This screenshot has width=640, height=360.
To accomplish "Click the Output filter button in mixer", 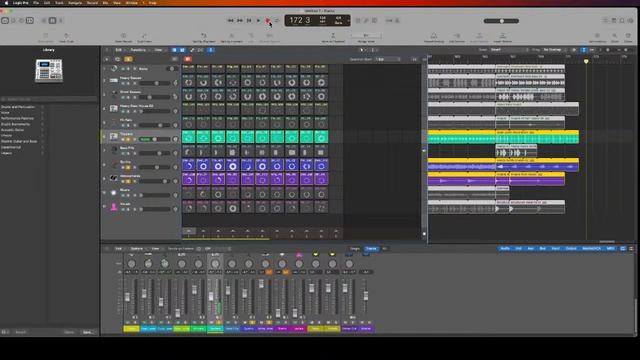I will pos(571,249).
